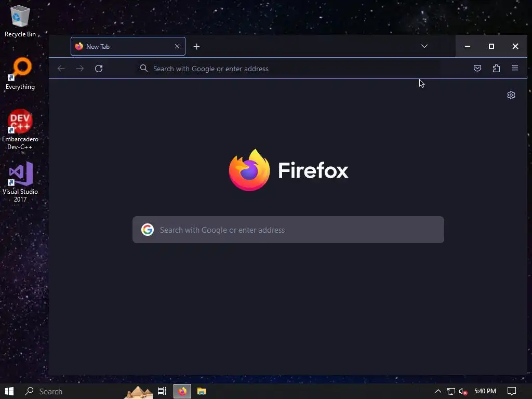This screenshot has width=532, height=399.
Task: Maximize the Firefox window
Action: tap(491, 46)
